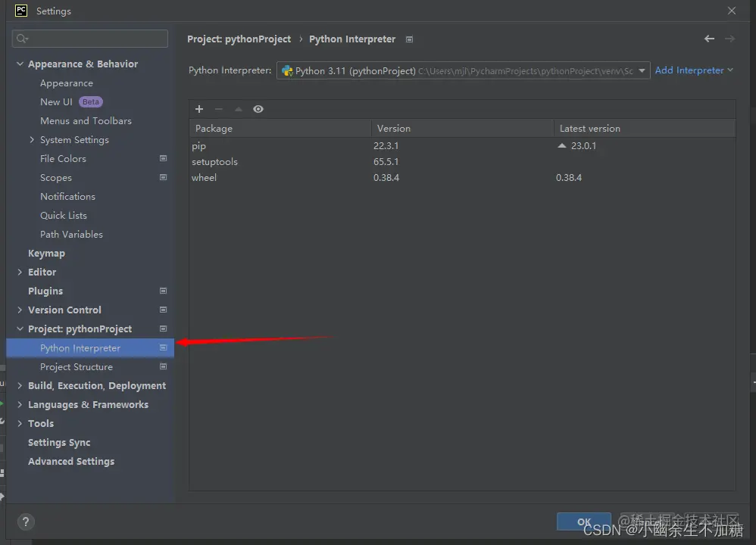Click the back navigation arrow
The width and height of the screenshot is (756, 545).
[x=709, y=39]
